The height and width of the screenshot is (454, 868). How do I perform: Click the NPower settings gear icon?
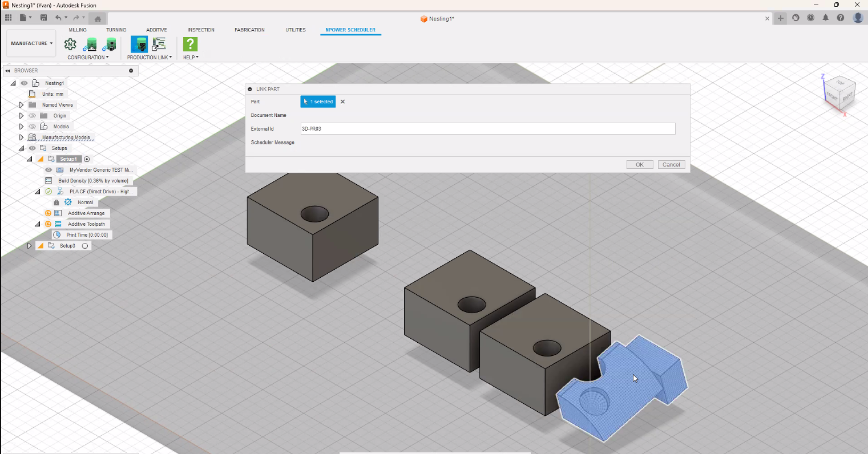pyautogui.click(x=70, y=44)
